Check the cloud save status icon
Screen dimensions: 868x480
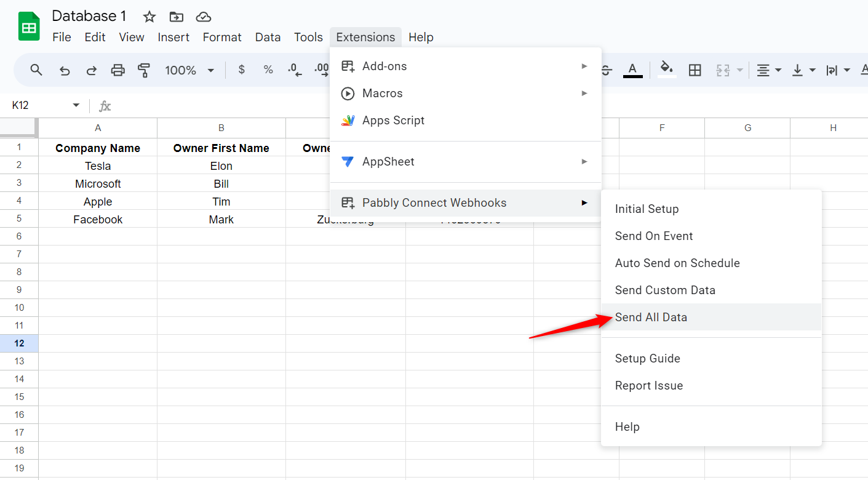[x=204, y=17]
